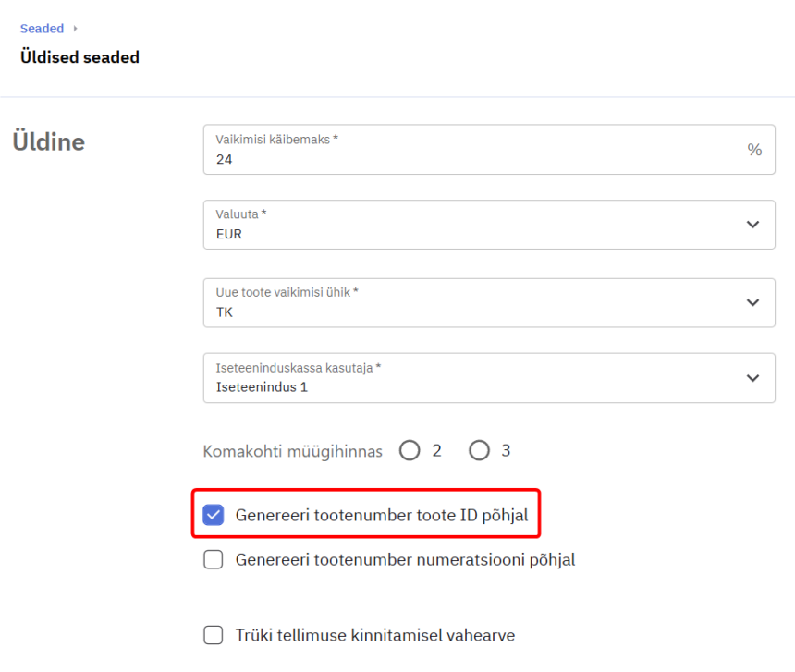Select 2 decimal places radio button
The image size is (795, 672).
410,451
